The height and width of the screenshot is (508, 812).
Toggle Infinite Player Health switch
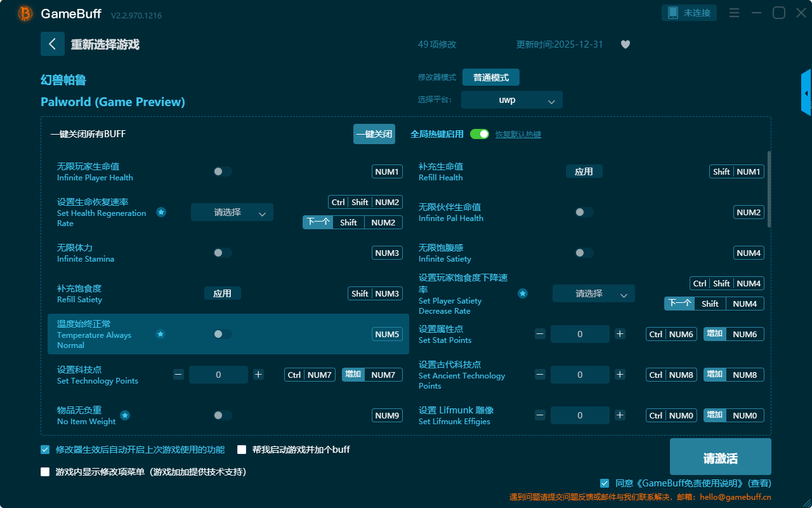[222, 171]
